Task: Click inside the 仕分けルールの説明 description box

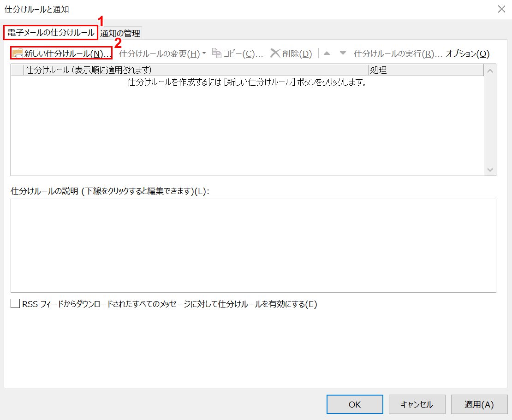Action: pyautogui.click(x=253, y=245)
